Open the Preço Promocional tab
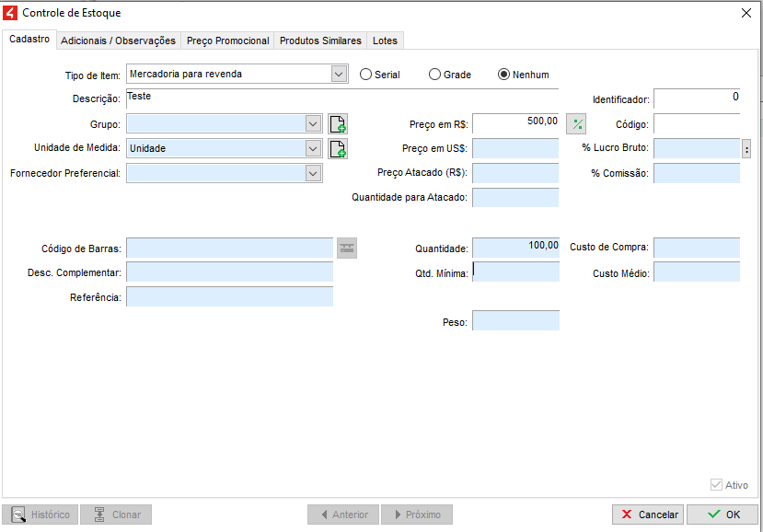 click(x=227, y=40)
